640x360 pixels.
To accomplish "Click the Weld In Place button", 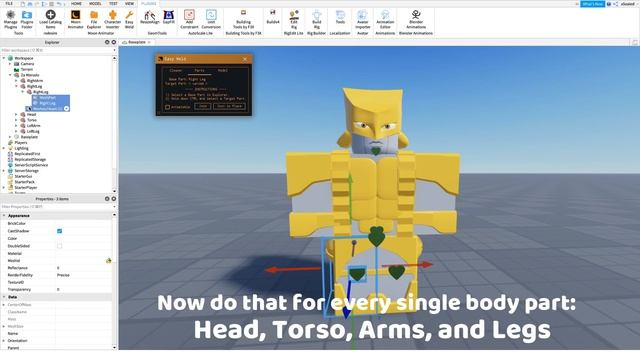I will (x=229, y=107).
